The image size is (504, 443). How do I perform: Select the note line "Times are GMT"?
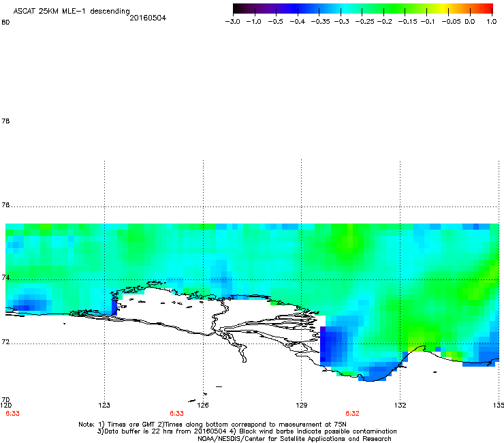click(x=212, y=425)
